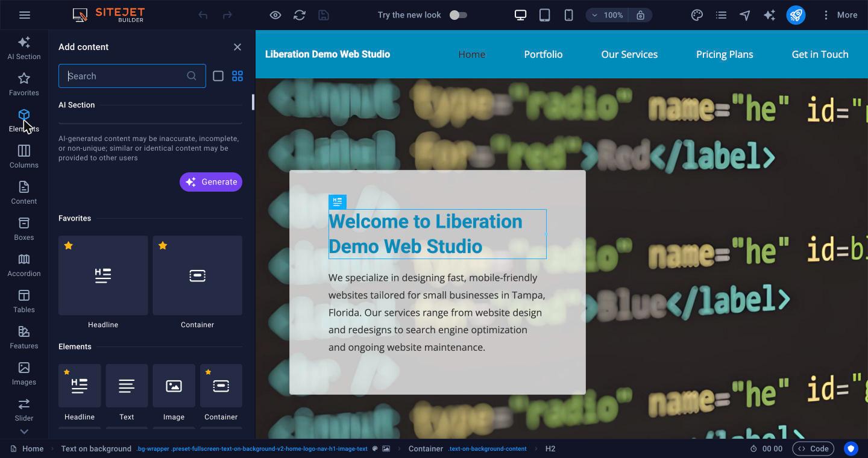Screen dimensions: 868x458
Task: Open Features in the sidebar
Action: click(x=24, y=337)
